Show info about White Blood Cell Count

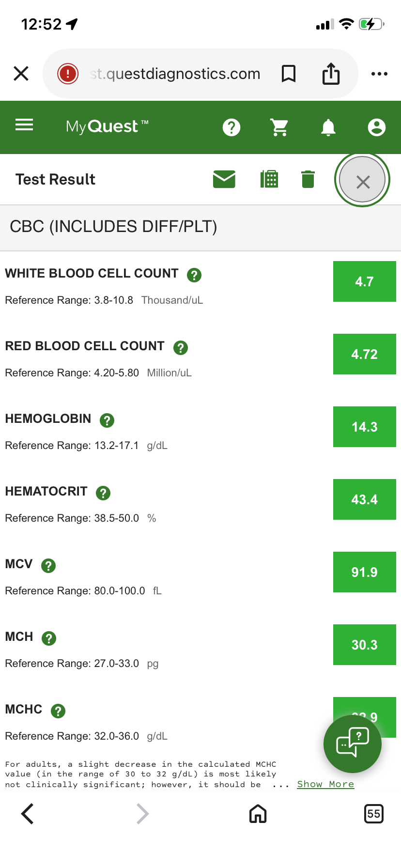point(194,275)
